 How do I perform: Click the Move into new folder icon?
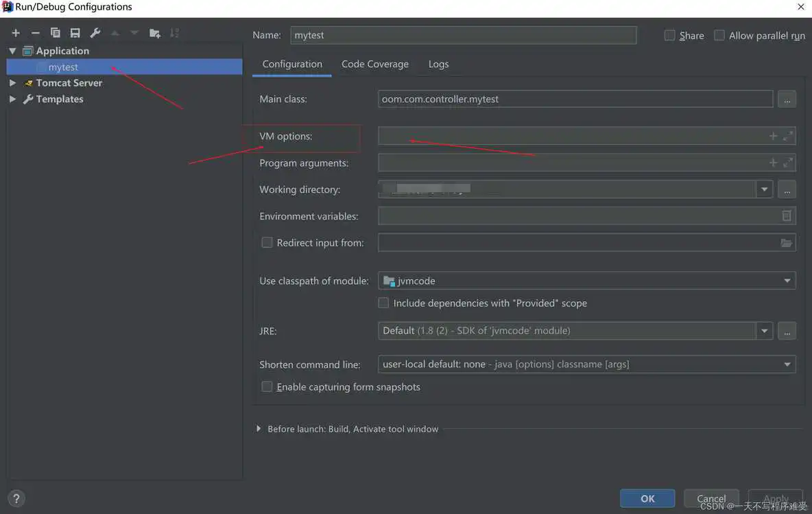tap(155, 33)
